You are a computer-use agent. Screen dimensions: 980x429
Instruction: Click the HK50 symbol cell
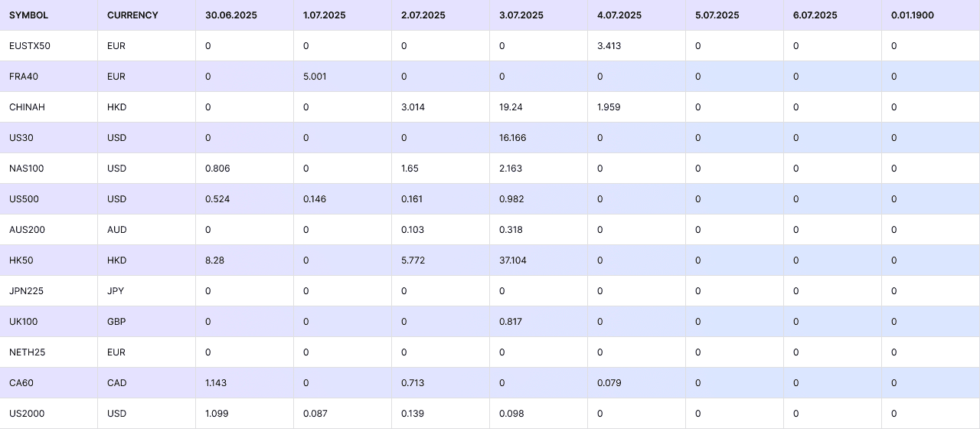pos(49,260)
